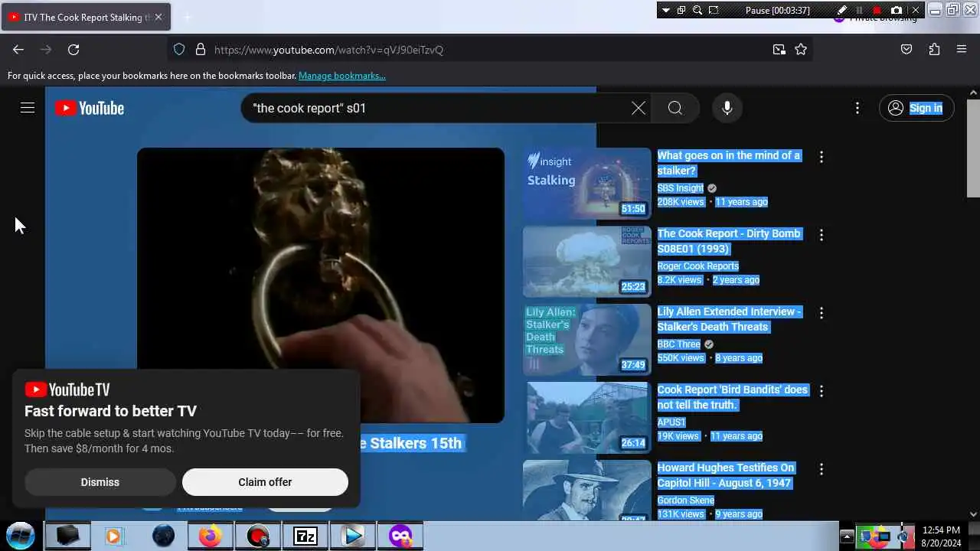This screenshot has width=980, height=551.
Task: Select the ITV The Cook Report tab
Action: pyautogui.click(x=86, y=17)
